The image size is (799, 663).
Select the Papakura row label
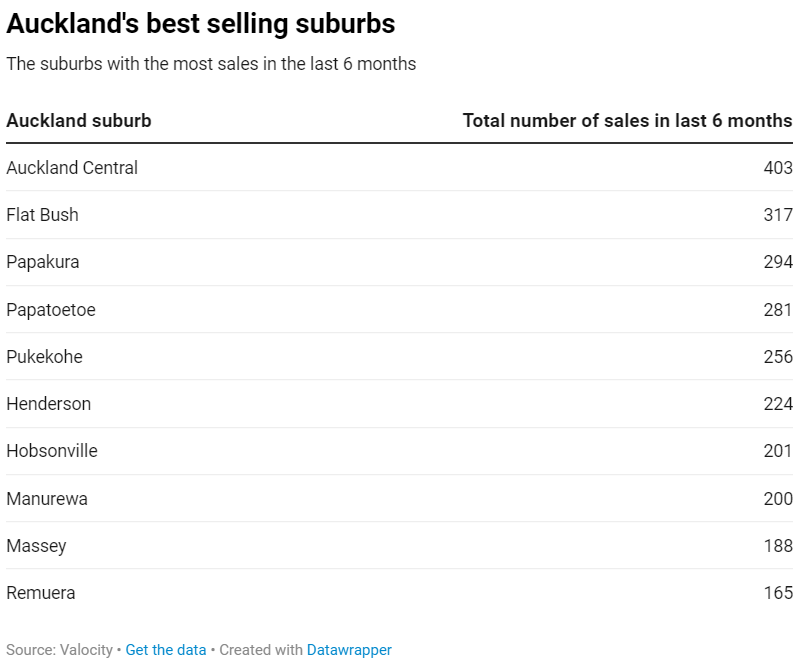(x=43, y=262)
